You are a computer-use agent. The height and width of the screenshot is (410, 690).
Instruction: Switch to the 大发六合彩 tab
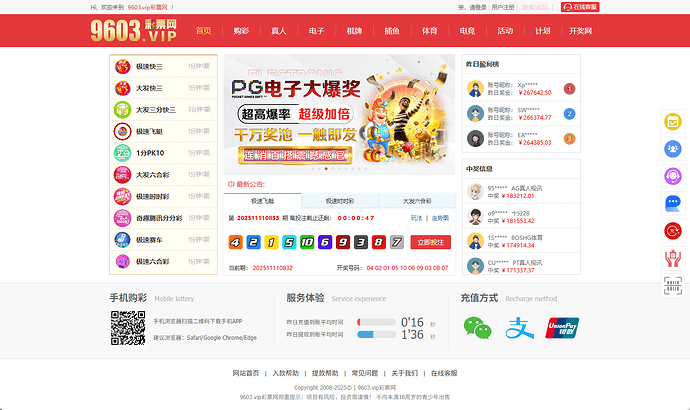pos(417,200)
